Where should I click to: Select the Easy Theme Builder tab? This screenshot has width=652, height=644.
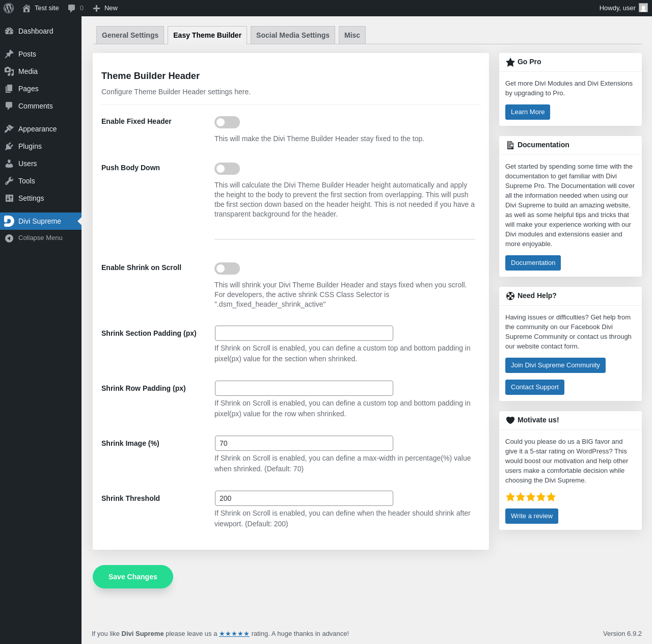207,35
